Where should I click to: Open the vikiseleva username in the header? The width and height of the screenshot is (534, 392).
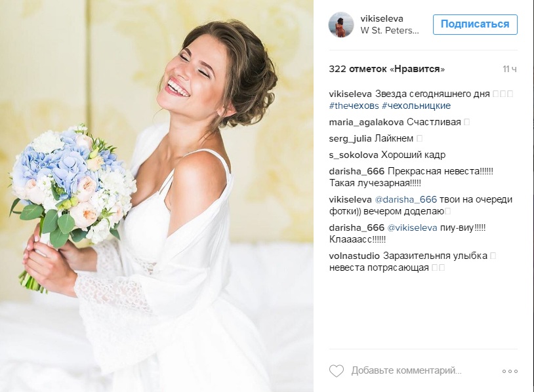click(382, 19)
